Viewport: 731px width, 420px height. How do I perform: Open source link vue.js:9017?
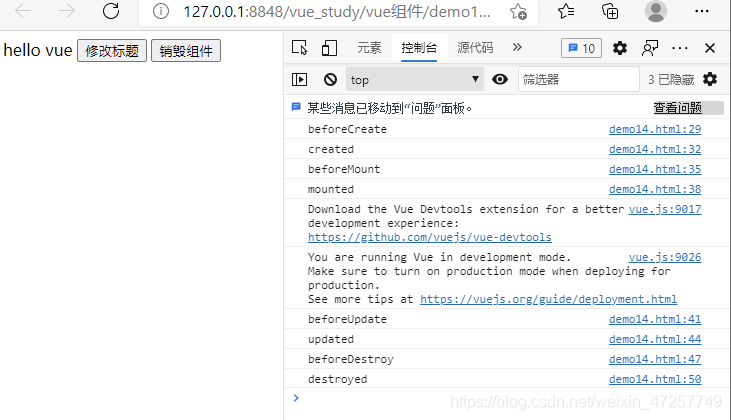(665, 209)
